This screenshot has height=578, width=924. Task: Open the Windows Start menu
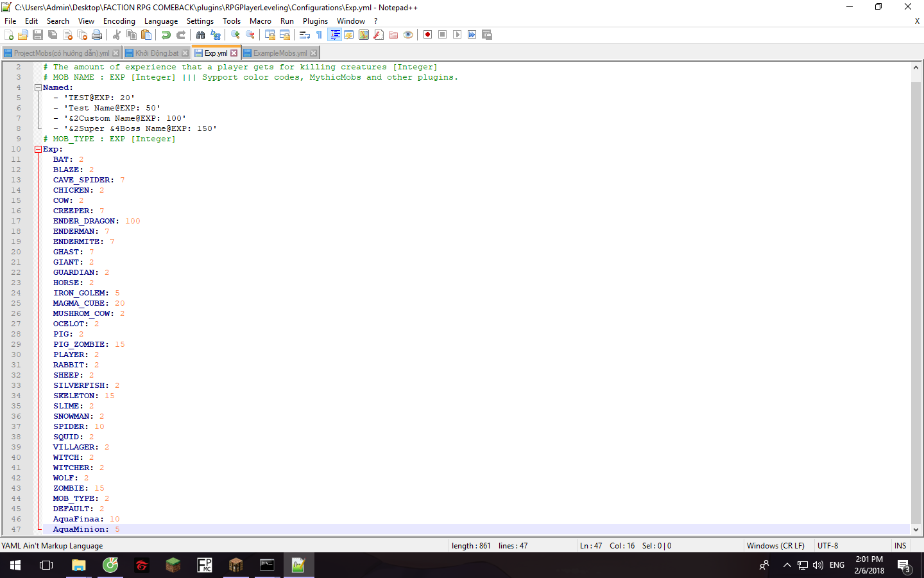click(x=15, y=565)
